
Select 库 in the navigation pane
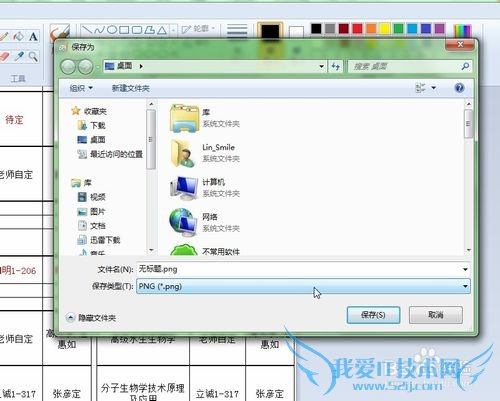coord(81,183)
